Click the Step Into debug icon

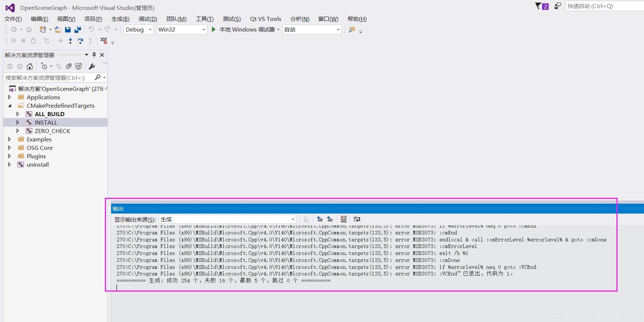click(x=70, y=41)
